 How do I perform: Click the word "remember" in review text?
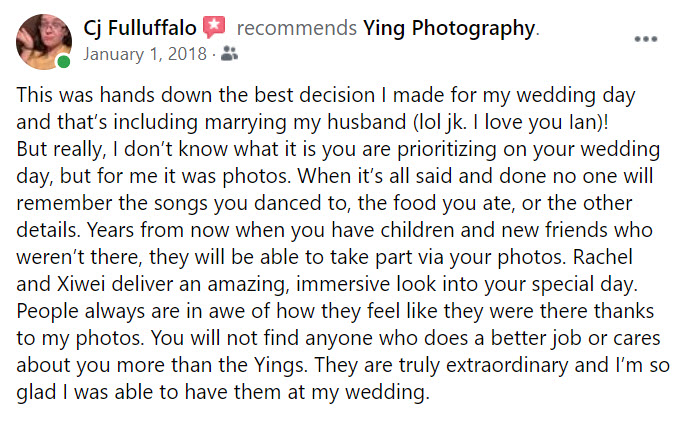64,203
